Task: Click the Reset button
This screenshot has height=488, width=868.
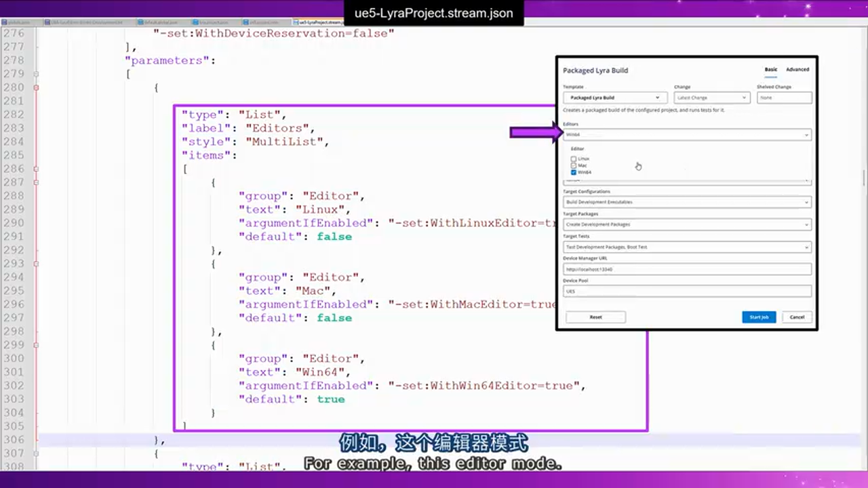Action: (595, 317)
